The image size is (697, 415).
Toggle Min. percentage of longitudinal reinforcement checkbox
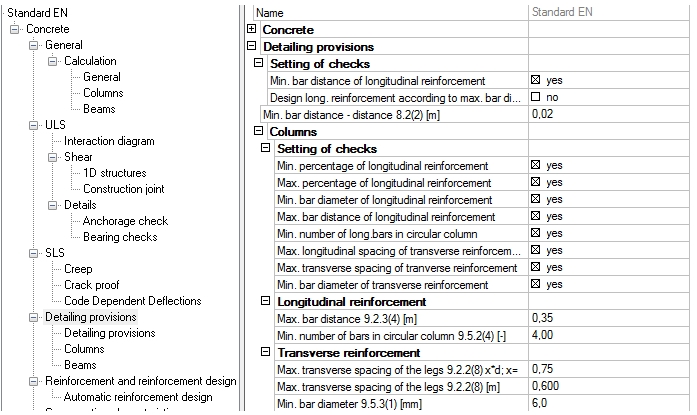click(x=536, y=165)
